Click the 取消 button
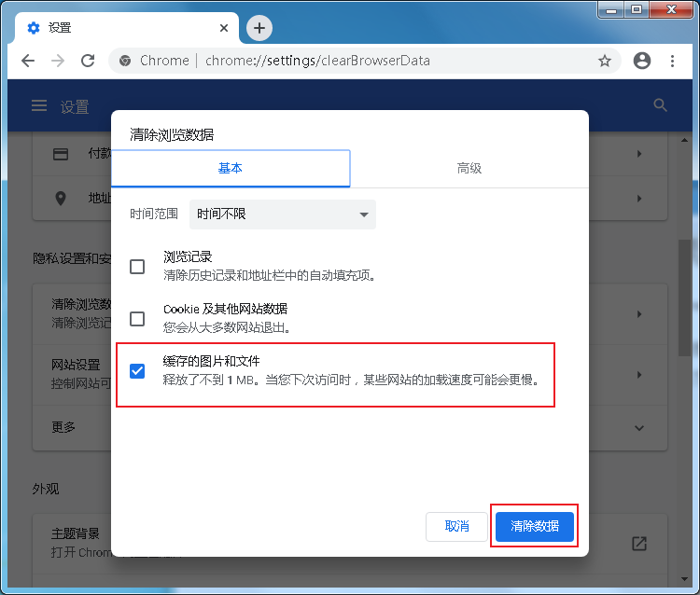The height and width of the screenshot is (595, 700). 456,527
